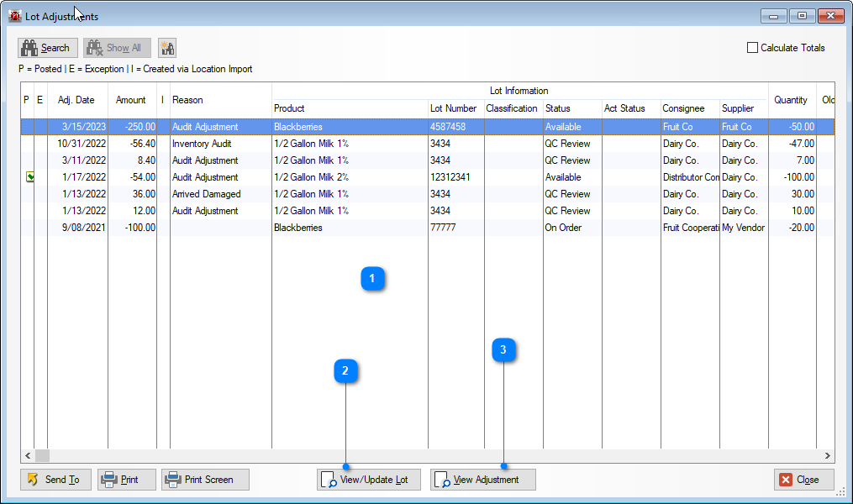Viewport: 853px width, 504px height.
Task: Maximize the Lot Adjustments window
Action: pyautogui.click(x=802, y=16)
